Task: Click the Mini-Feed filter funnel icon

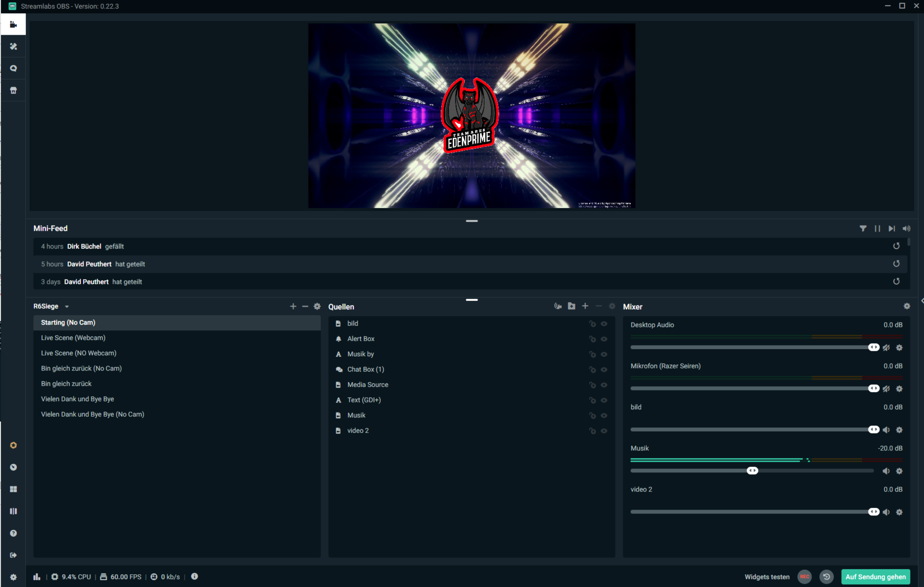Action: pos(862,228)
